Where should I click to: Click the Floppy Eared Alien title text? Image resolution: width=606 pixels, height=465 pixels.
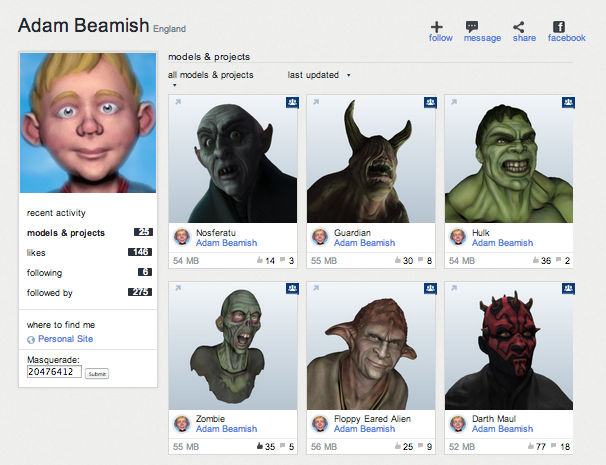coord(372,419)
